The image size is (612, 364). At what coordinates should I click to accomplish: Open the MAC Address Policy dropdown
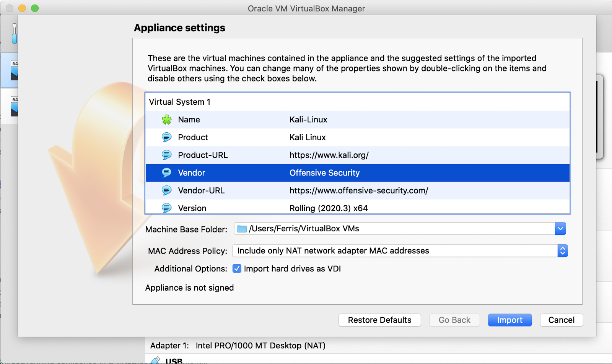click(562, 251)
